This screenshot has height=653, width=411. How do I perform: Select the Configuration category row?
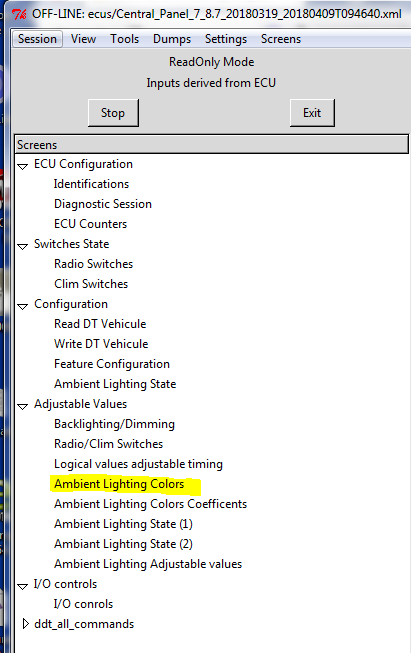click(71, 304)
